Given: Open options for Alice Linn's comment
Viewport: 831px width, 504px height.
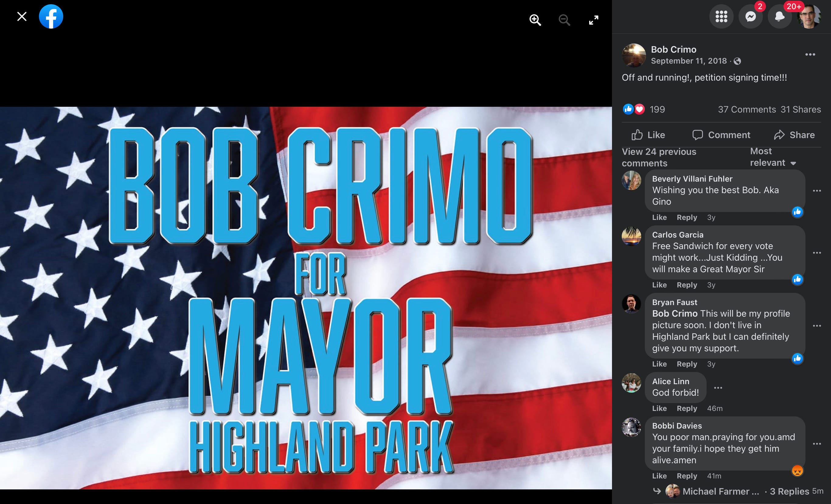Looking at the screenshot, I should 718,388.
